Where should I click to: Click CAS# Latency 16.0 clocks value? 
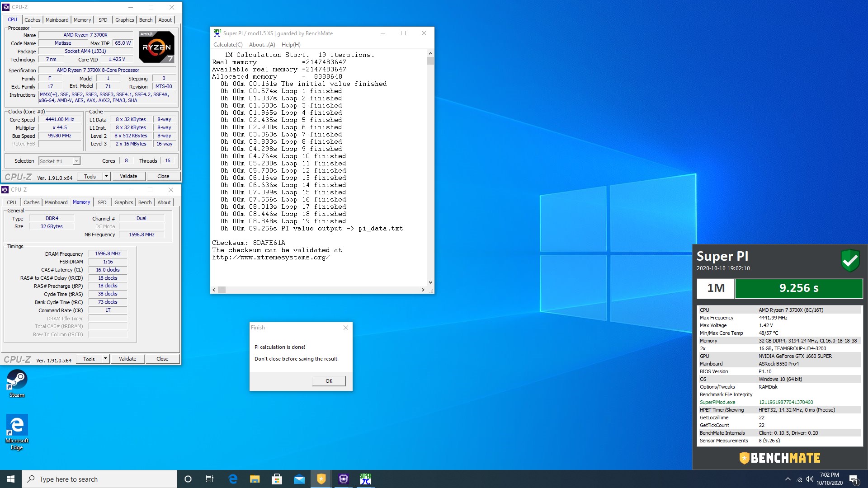pyautogui.click(x=108, y=270)
